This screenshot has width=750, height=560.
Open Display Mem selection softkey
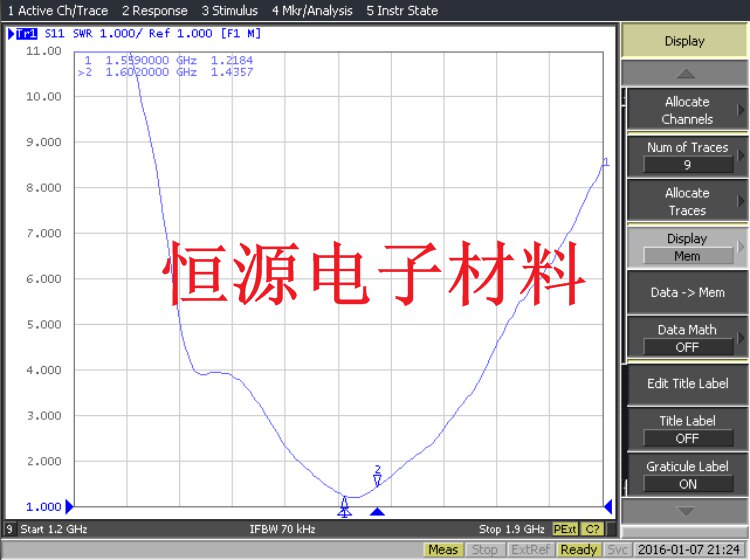click(x=687, y=247)
